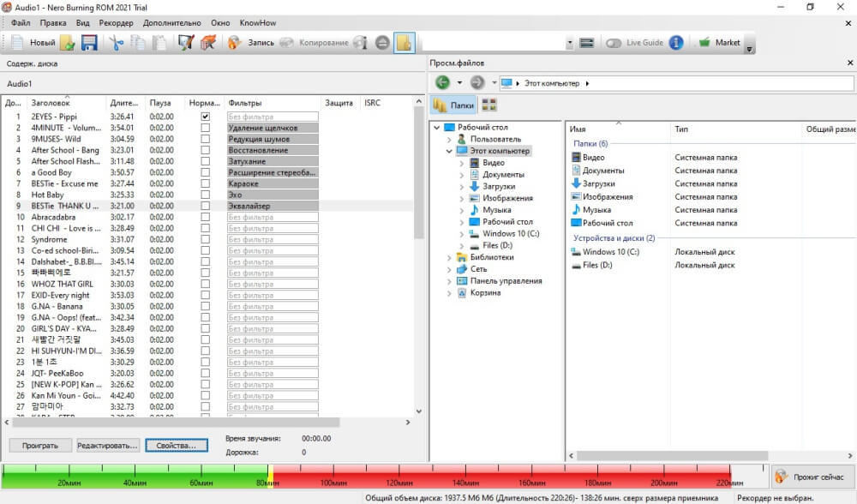Click the Редактировать... button
The height and width of the screenshot is (504, 857).
click(108, 446)
